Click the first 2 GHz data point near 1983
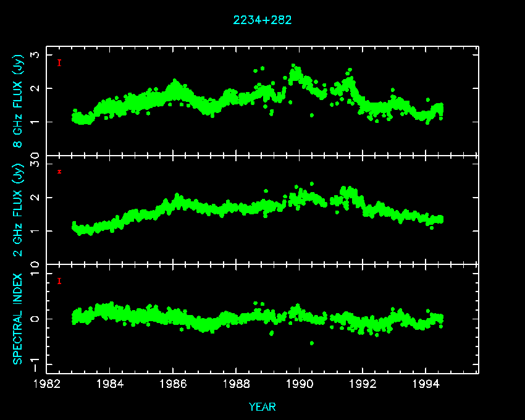The height and width of the screenshot is (420, 525). 74,224
